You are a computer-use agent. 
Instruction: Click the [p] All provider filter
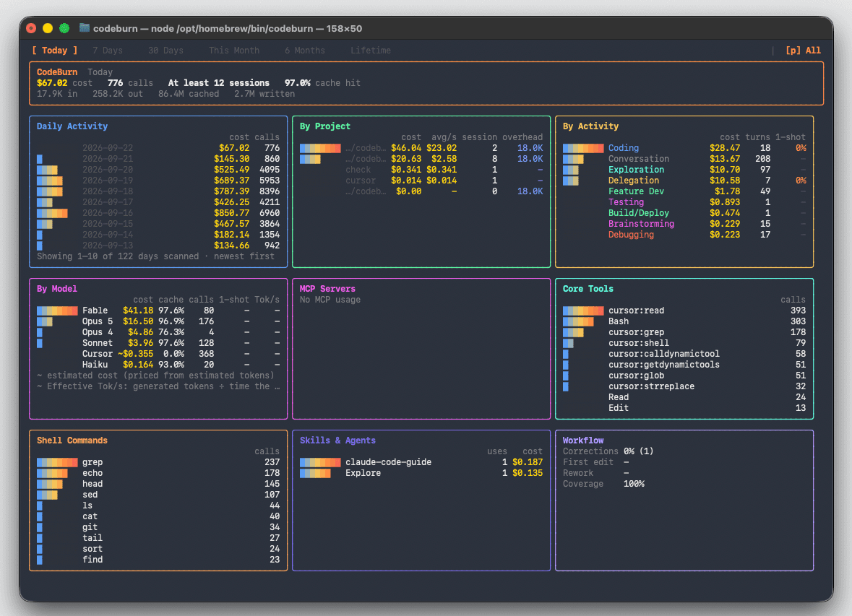(x=803, y=51)
